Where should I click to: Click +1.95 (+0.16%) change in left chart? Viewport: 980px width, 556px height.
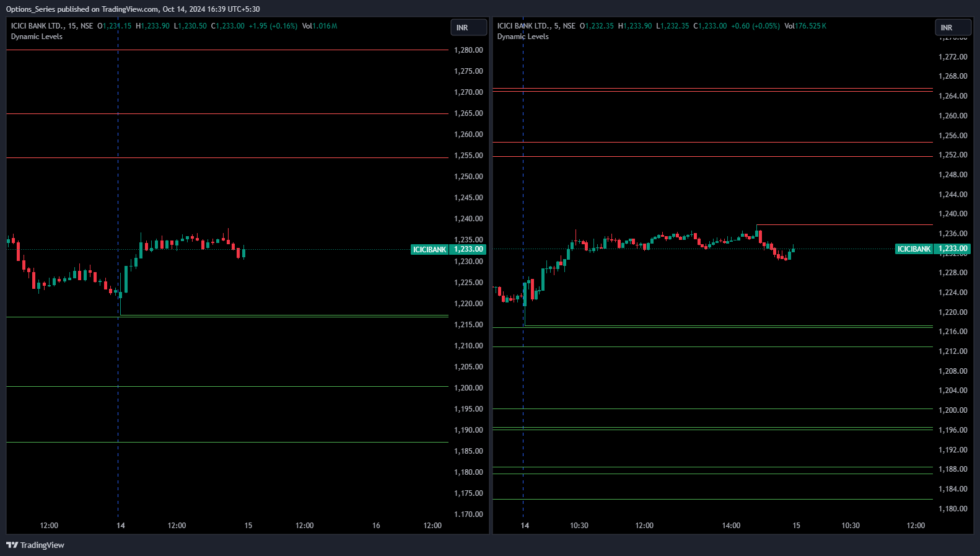tap(273, 26)
